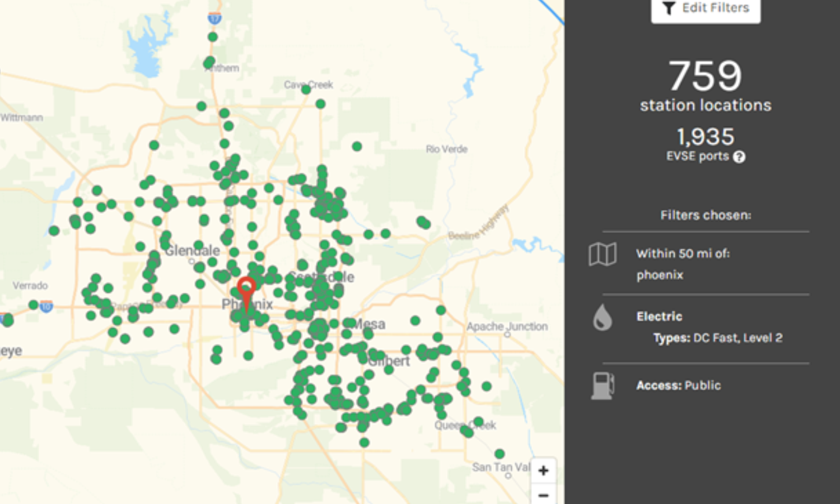
Task: Zoom in with the plus map control
Action: [543, 471]
